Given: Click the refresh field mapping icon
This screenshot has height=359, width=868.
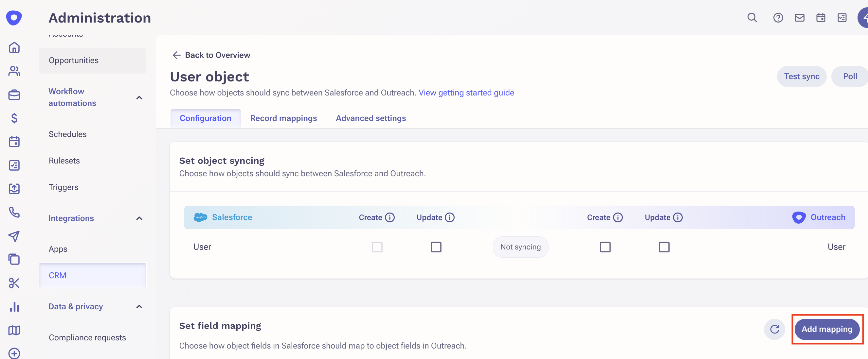Looking at the screenshot, I should point(774,329).
